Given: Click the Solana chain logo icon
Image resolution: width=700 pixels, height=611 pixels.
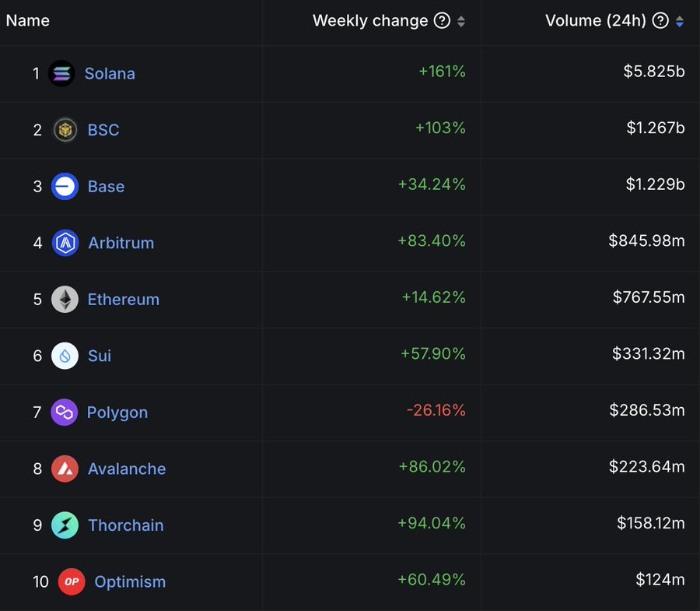Looking at the screenshot, I should [x=61, y=73].
